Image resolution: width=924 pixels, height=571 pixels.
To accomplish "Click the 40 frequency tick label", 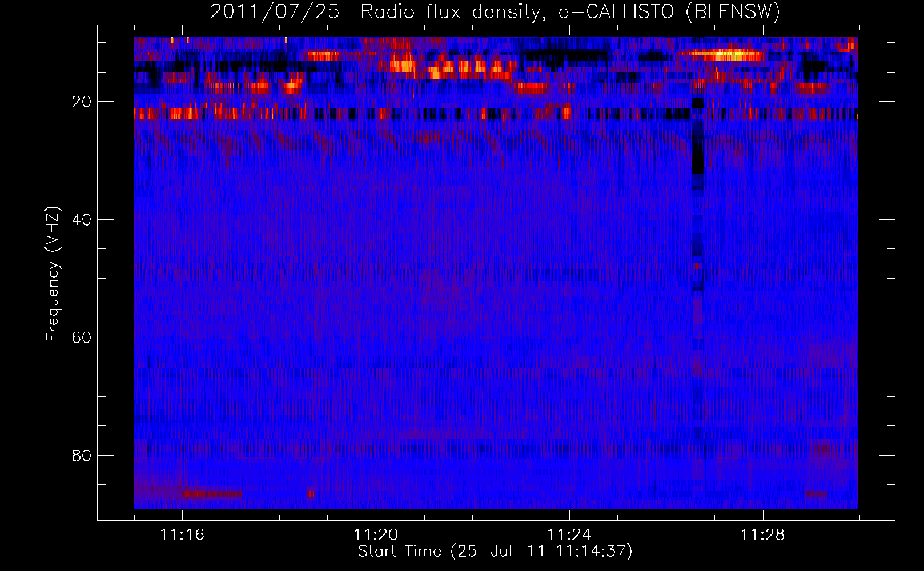I will (x=82, y=220).
